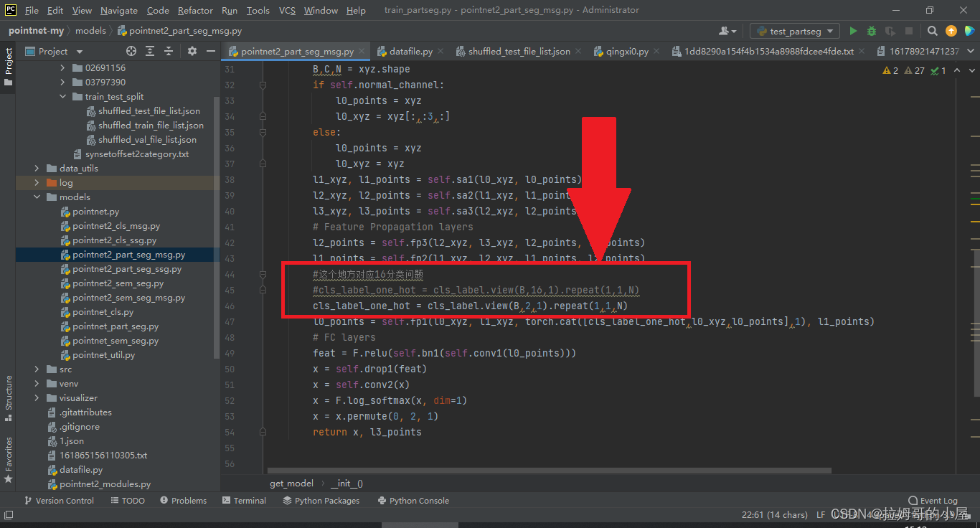
Task: Expand the src folder
Action: [37, 369]
